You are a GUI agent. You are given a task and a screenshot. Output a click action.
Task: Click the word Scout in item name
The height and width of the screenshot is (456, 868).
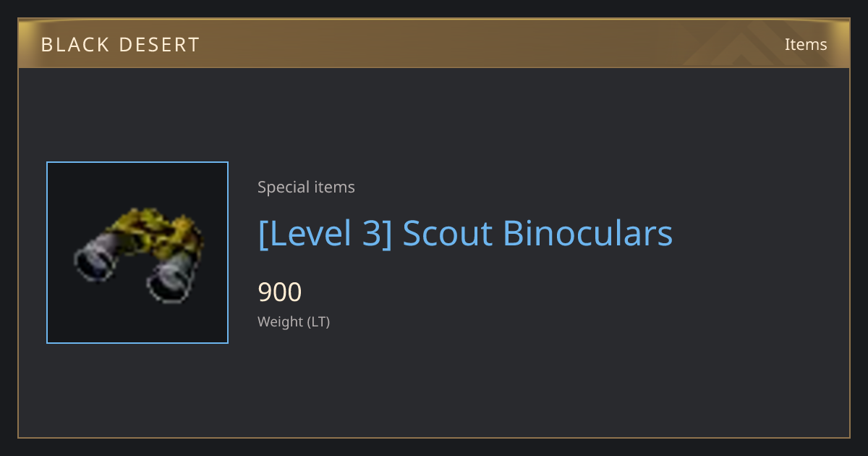447,234
